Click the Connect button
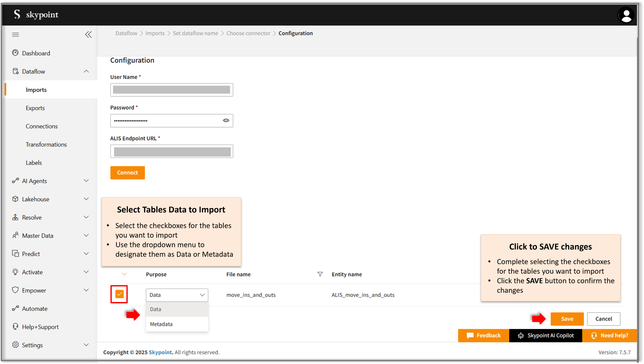The height and width of the screenshot is (364, 644). click(x=127, y=172)
